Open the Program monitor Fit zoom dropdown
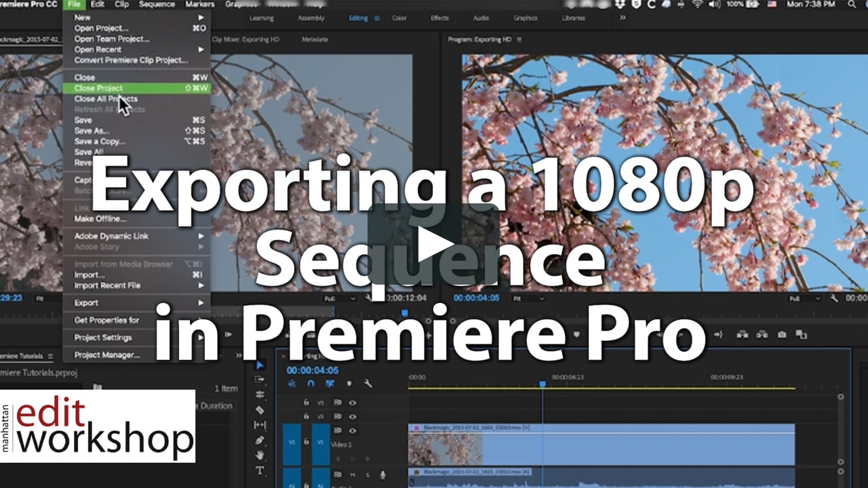Image resolution: width=868 pixels, height=488 pixels. coord(529,298)
